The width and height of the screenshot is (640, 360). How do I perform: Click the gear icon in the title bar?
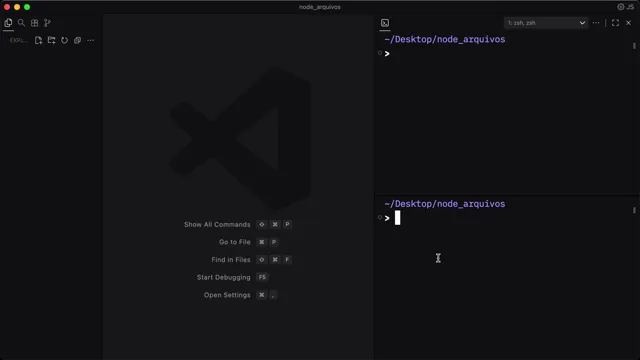click(620, 7)
